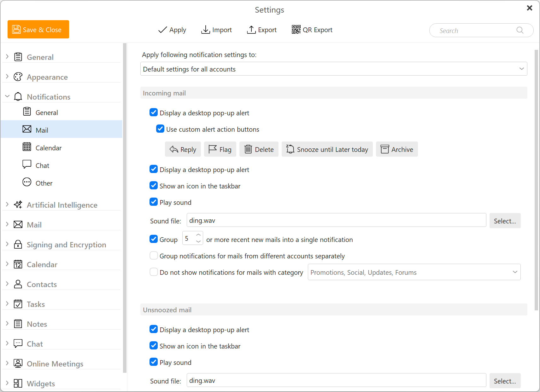Click the chat bubble icon under Notifications
The image size is (540, 392).
coord(27,164)
